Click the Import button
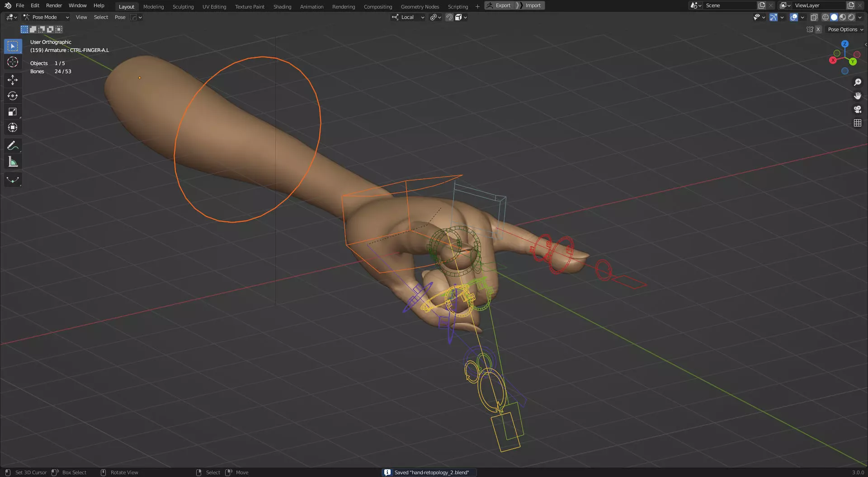Screen dimensions: 868x477 coord(530,5)
